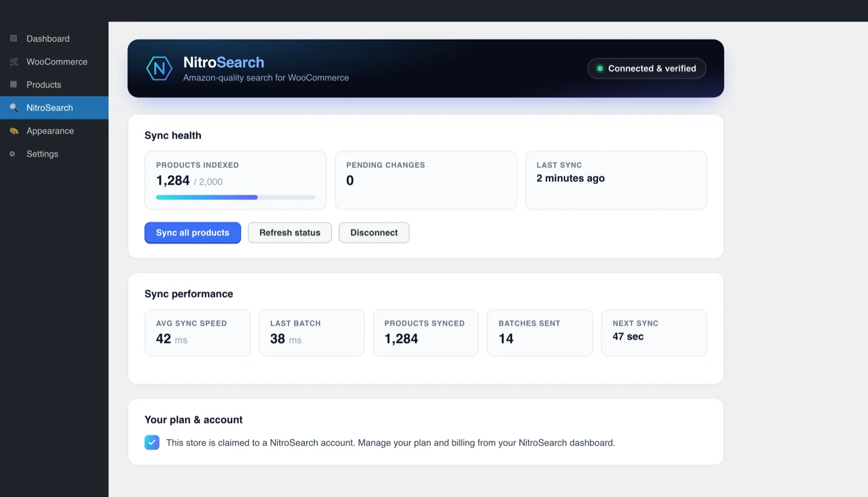Click the '42 ms' speed value
Screen dimensions: 868x497
(171, 339)
